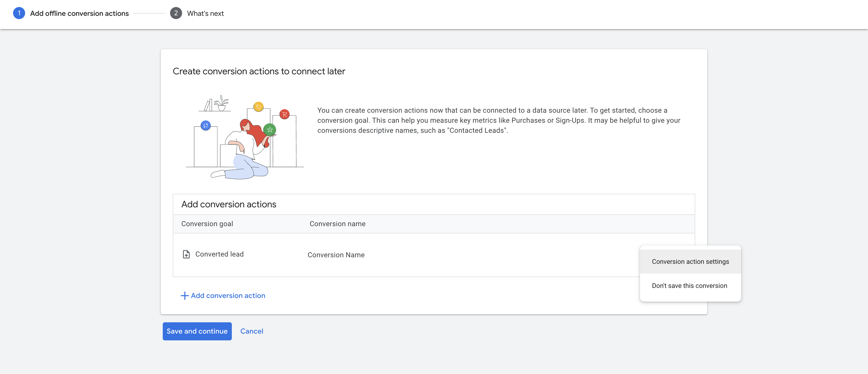The height and width of the screenshot is (374, 868).
Task: Click the yellow tag badge in illustration
Action: click(258, 107)
